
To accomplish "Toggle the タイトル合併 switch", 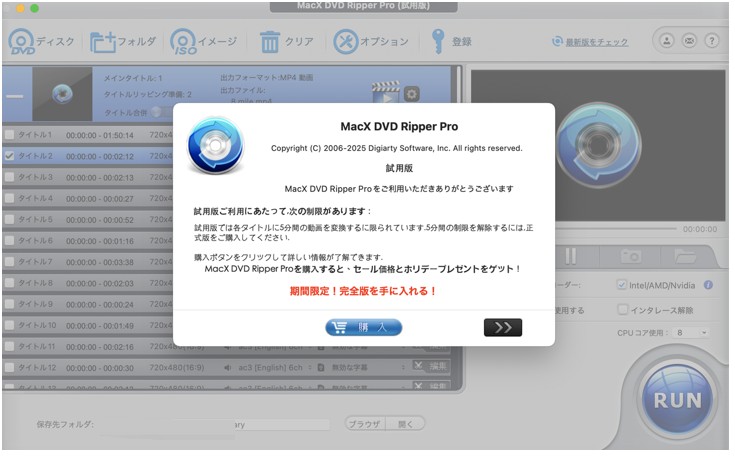I will 161,112.
